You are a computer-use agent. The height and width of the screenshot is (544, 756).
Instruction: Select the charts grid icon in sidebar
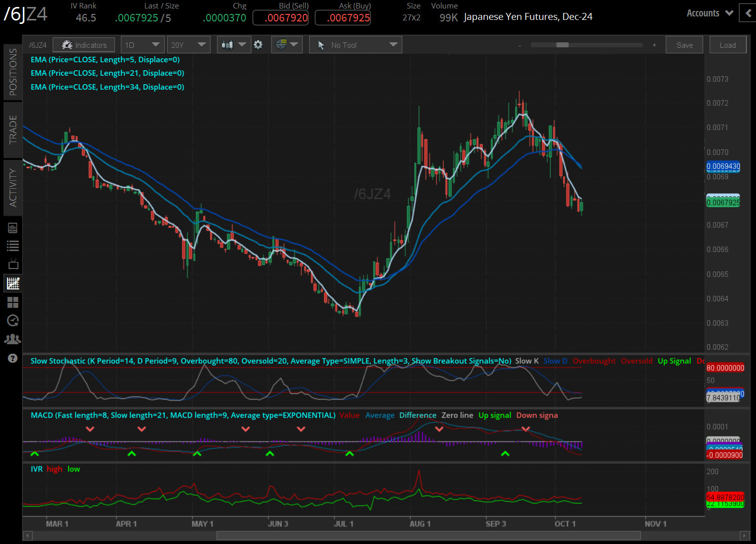click(13, 283)
